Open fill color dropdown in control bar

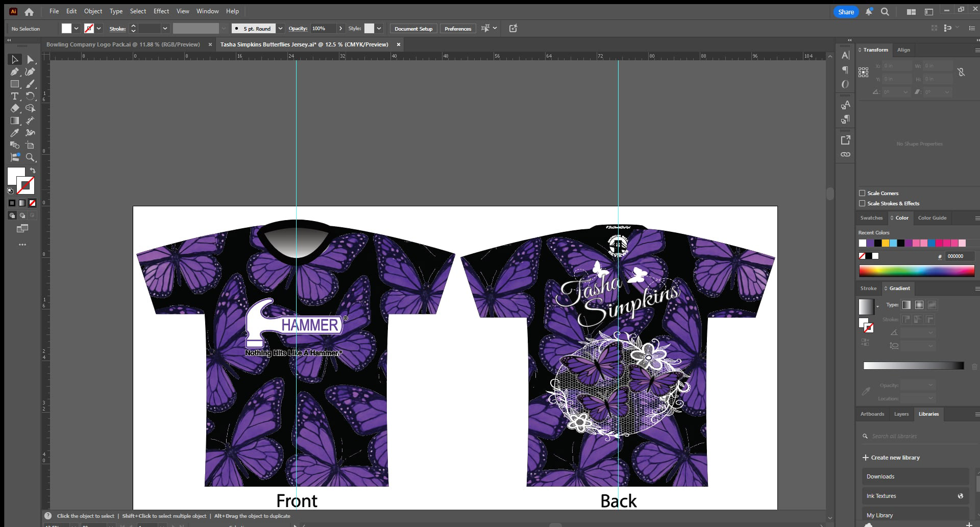click(76, 29)
